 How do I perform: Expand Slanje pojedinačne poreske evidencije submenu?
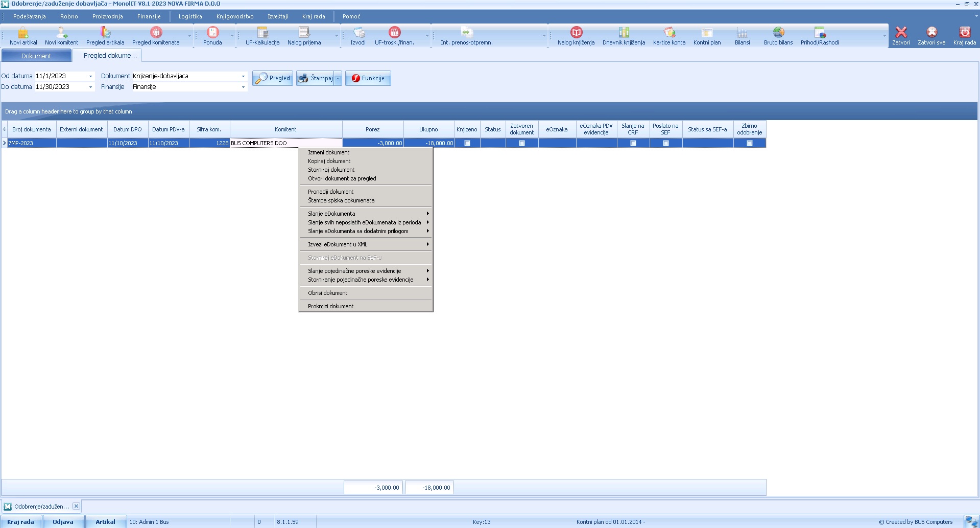pos(366,271)
